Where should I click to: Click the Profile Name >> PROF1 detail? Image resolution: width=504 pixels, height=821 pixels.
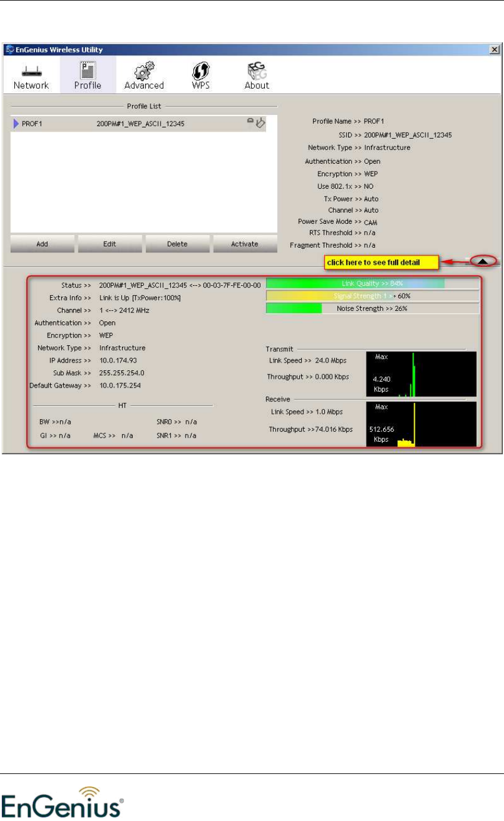coord(349,121)
